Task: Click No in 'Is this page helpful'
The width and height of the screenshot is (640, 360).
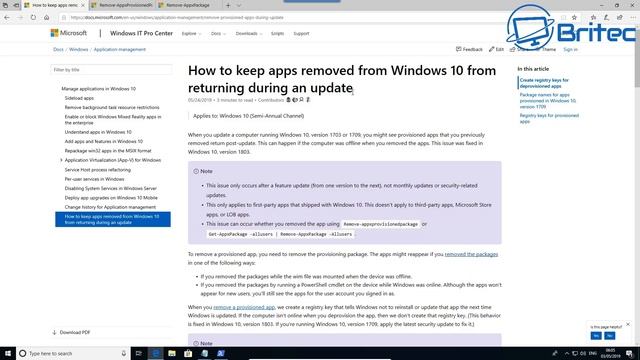Action: point(610,336)
